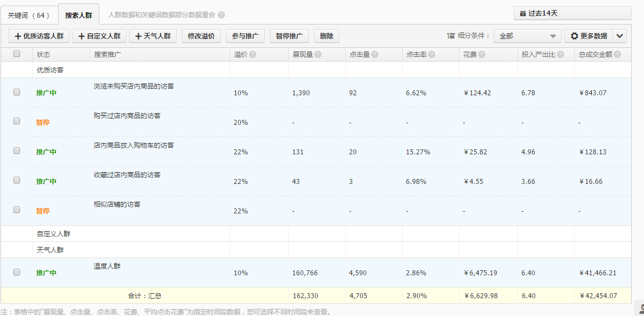644x316 pixels.
Task: Click help icon next to 点击率 column
Action: click(x=432, y=55)
